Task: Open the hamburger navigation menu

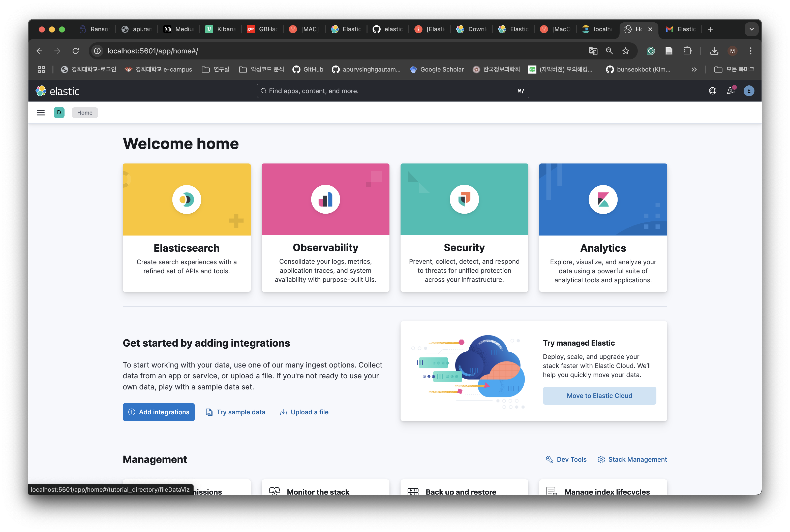Action: tap(41, 113)
